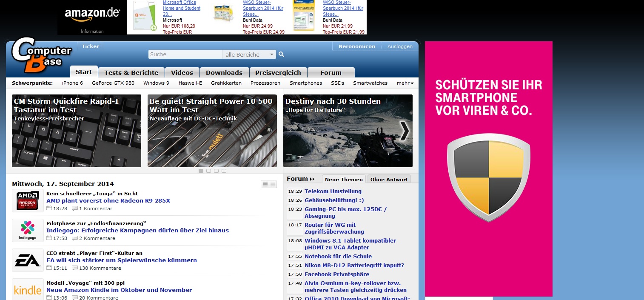Click the Telekom shield ad graphic
Screen dimensions: 644x300
(489, 178)
